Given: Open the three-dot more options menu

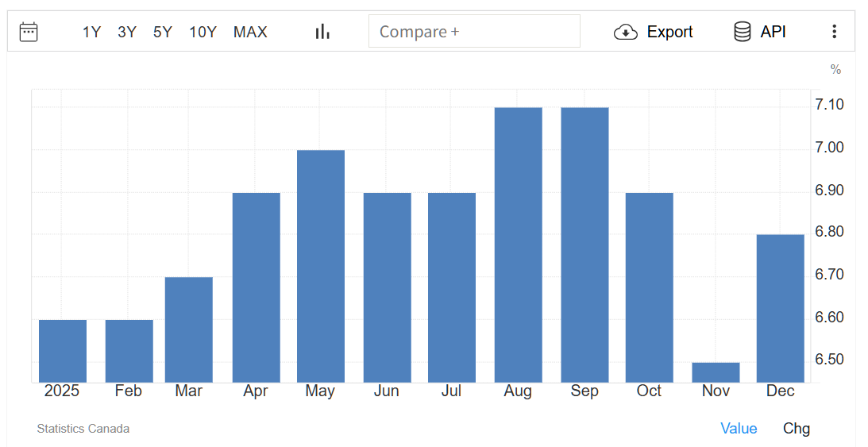Looking at the screenshot, I should (x=834, y=32).
